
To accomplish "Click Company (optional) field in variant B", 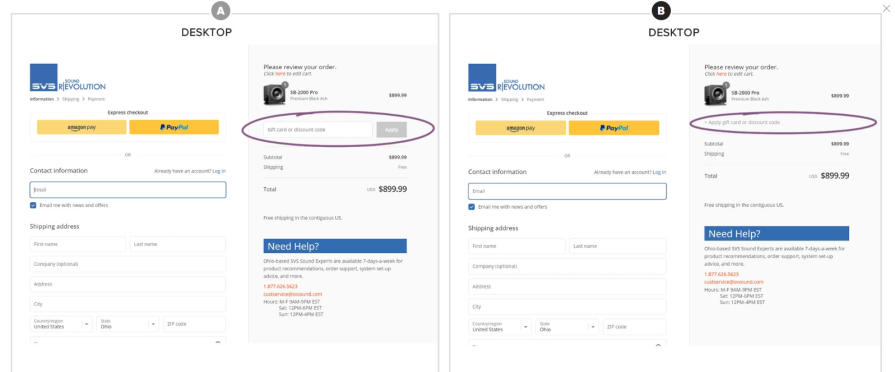I will (x=567, y=266).
